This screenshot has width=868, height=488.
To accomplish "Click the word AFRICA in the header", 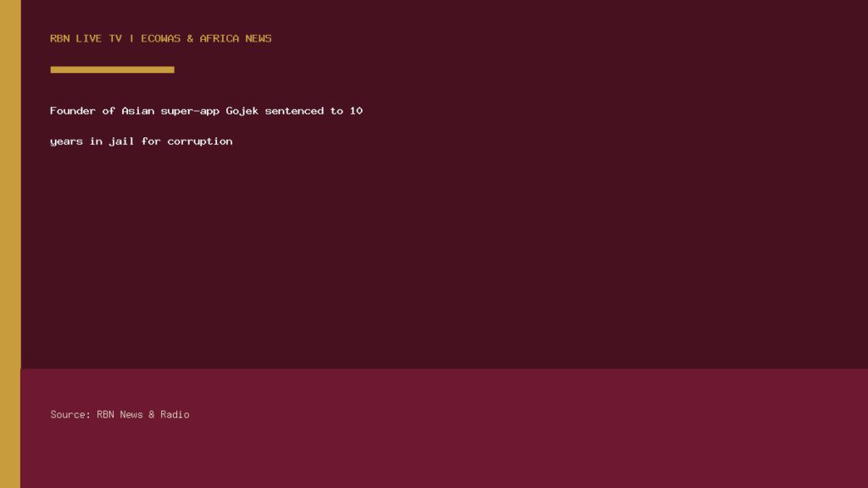I will tap(220, 38).
